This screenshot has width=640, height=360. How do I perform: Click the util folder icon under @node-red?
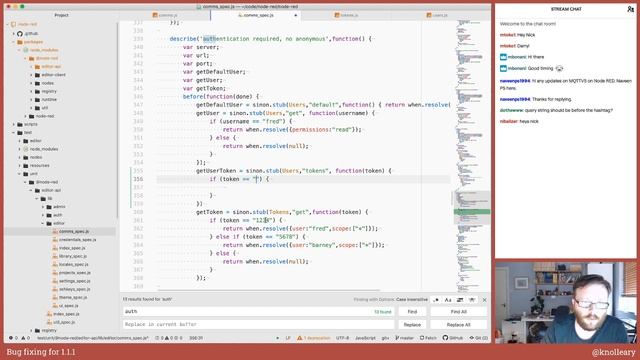(x=37, y=108)
